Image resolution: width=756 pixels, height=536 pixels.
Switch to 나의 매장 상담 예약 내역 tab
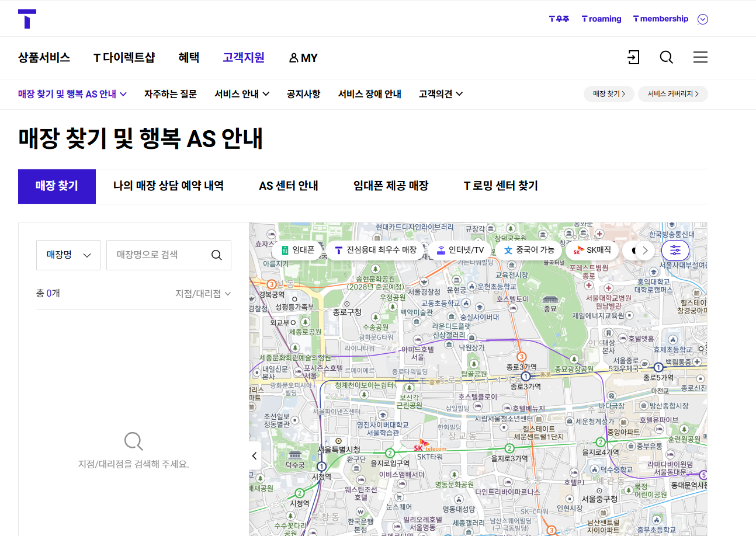point(168,186)
